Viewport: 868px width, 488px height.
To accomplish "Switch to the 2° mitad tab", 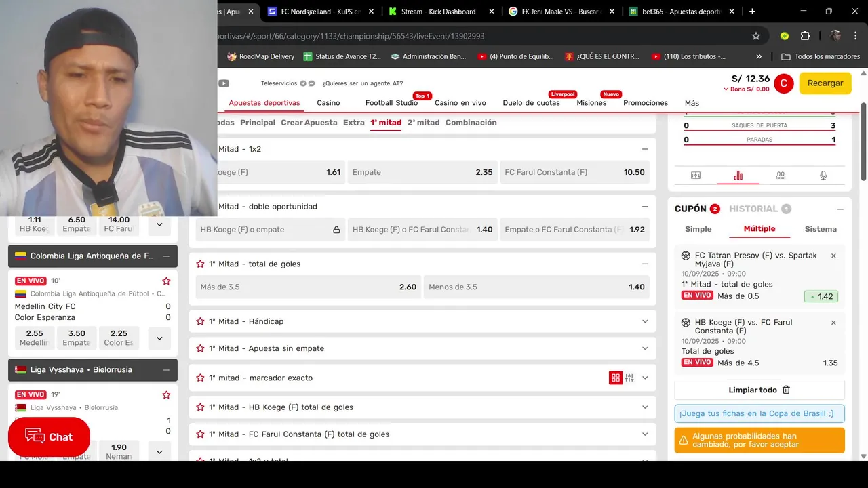I will pyautogui.click(x=423, y=123).
